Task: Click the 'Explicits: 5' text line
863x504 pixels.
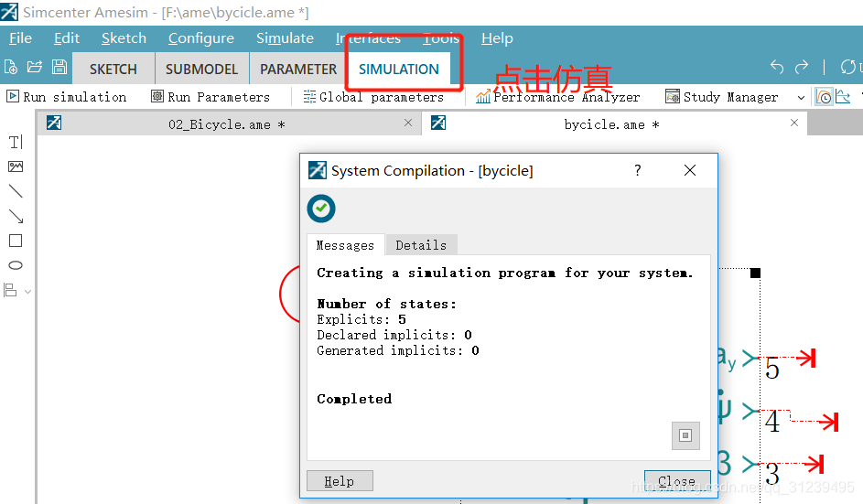Action: [x=361, y=319]
